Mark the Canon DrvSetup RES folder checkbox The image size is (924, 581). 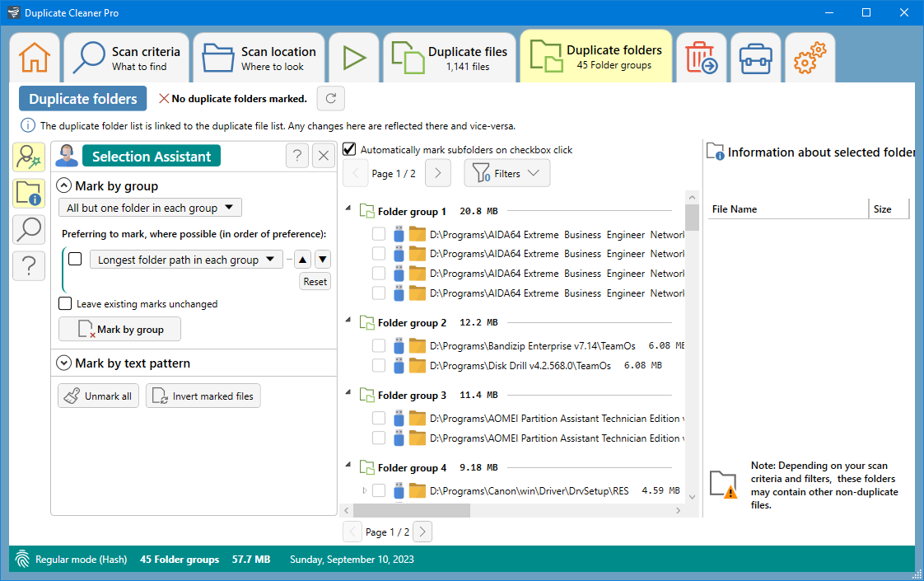(x=379, y=490)
